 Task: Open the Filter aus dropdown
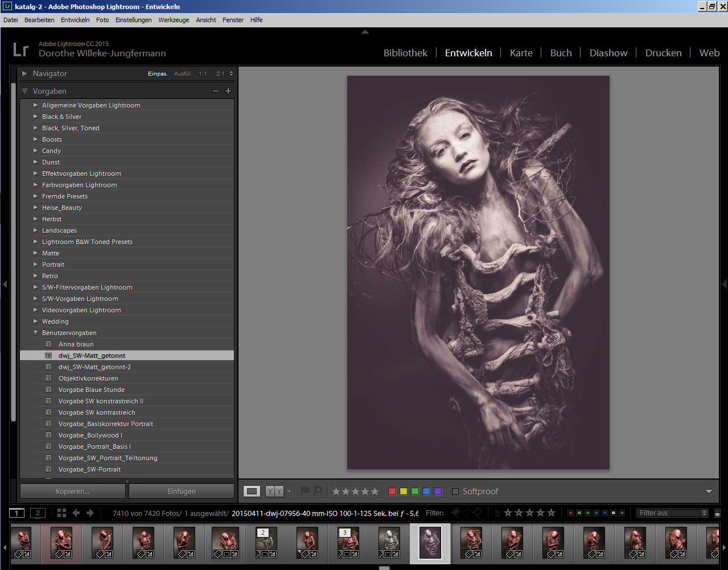click(x=672, y=513)
